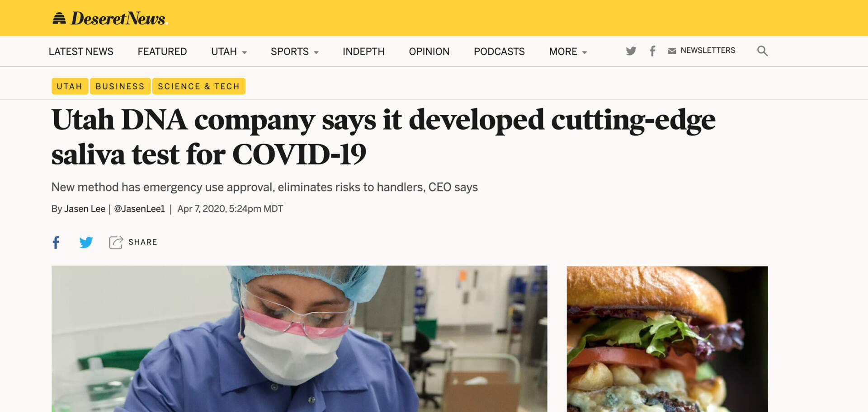Select the Business category tag

pyautogui.click(x=120, y=86)
